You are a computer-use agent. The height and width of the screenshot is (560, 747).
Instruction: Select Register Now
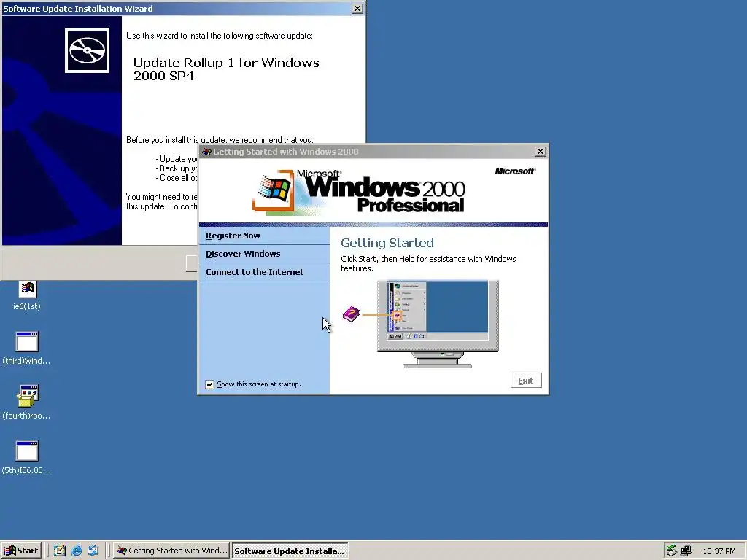[233, 236]
